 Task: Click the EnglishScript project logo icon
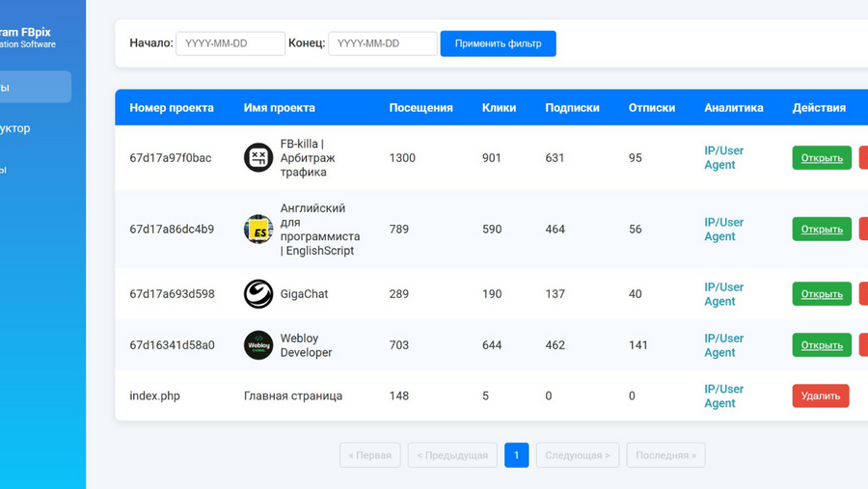[x=258, y=229]
